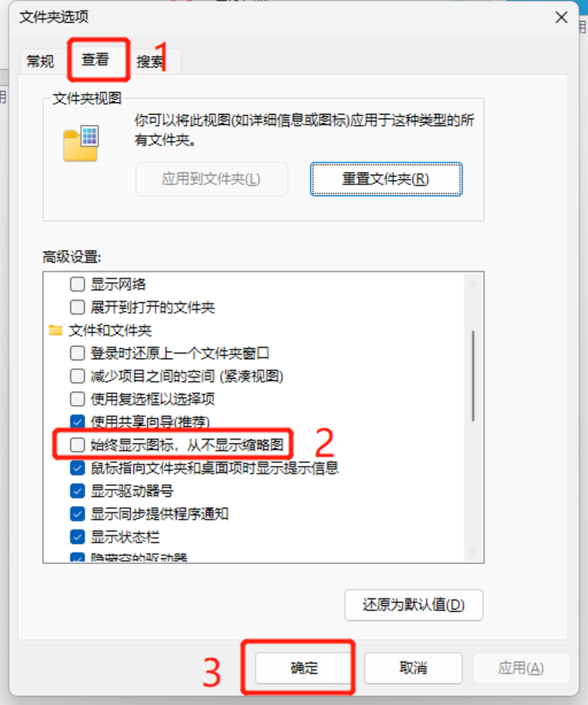Viewport: 588px width, 705px height.
Task: Uncheck 显示状态栏 checkbox
Action: pos(77,537)
